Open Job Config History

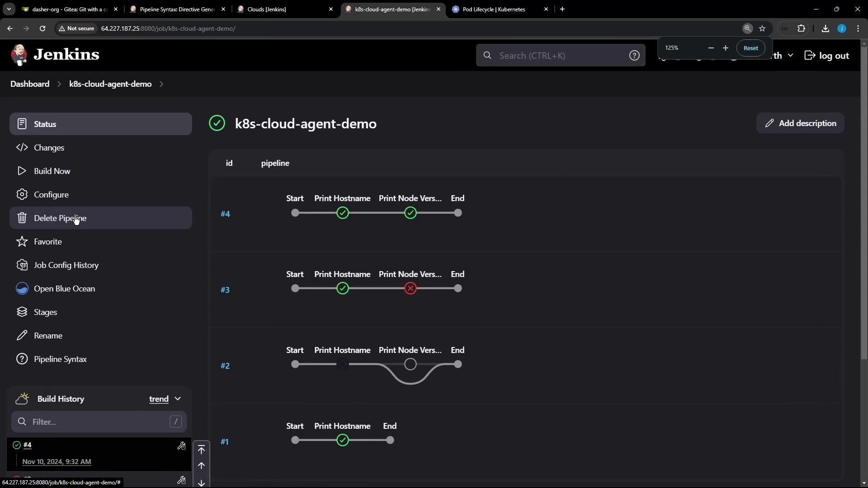point(66,265)
